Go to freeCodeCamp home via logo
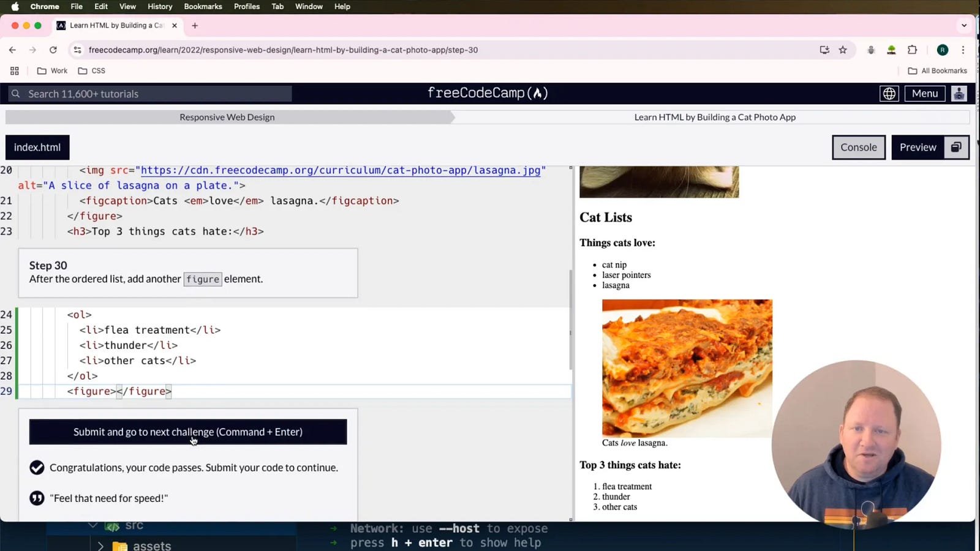This screenshot has height=551, width=980. click(x=488, y=93)
